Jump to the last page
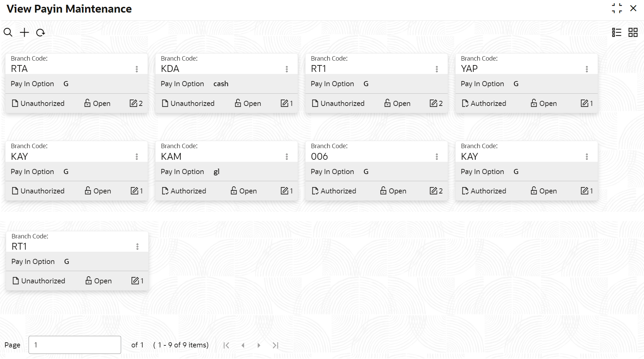644x359 pixels. point(275,345)
